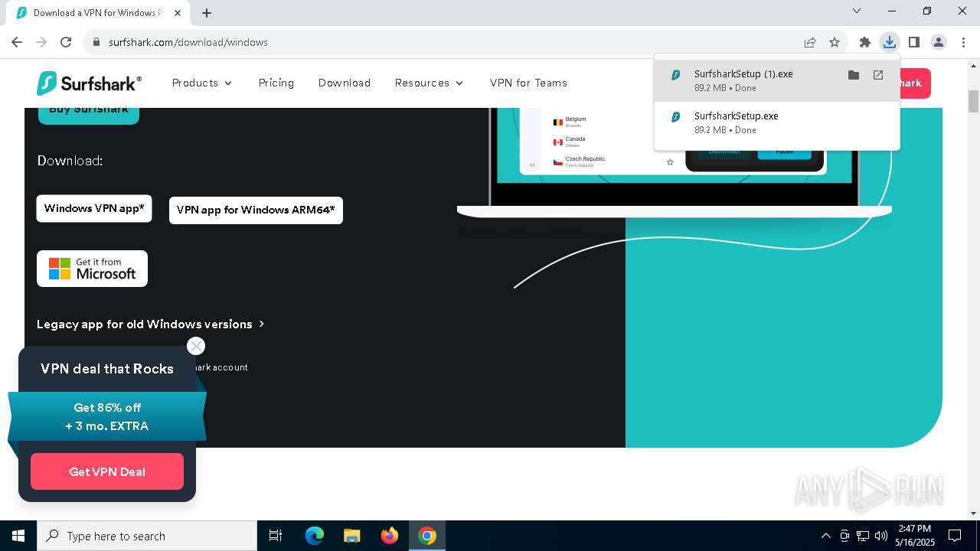This screenshot has width=980, height=551.
Task: Open the Pricing page
Action: (x=276, y=83)
